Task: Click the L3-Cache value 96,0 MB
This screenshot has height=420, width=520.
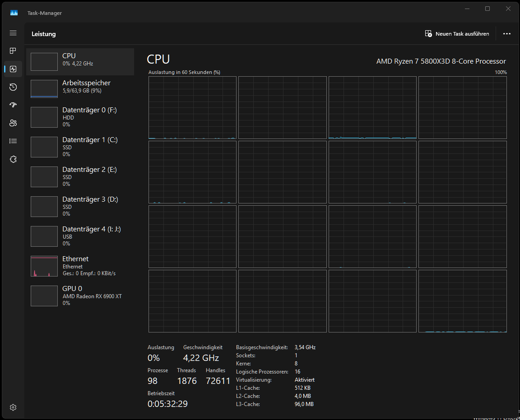Action: click(304, 404)
